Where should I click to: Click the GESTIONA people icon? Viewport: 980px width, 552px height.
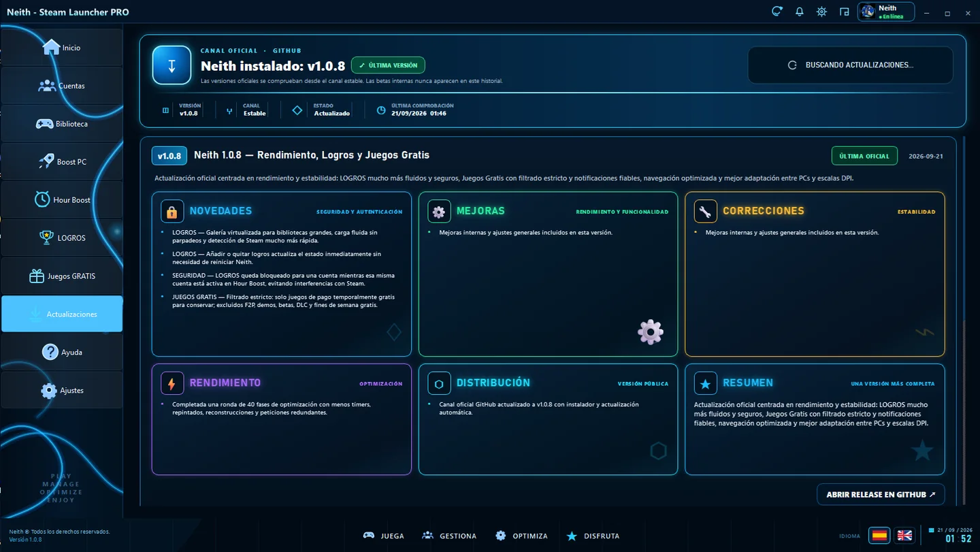point(427,536)
